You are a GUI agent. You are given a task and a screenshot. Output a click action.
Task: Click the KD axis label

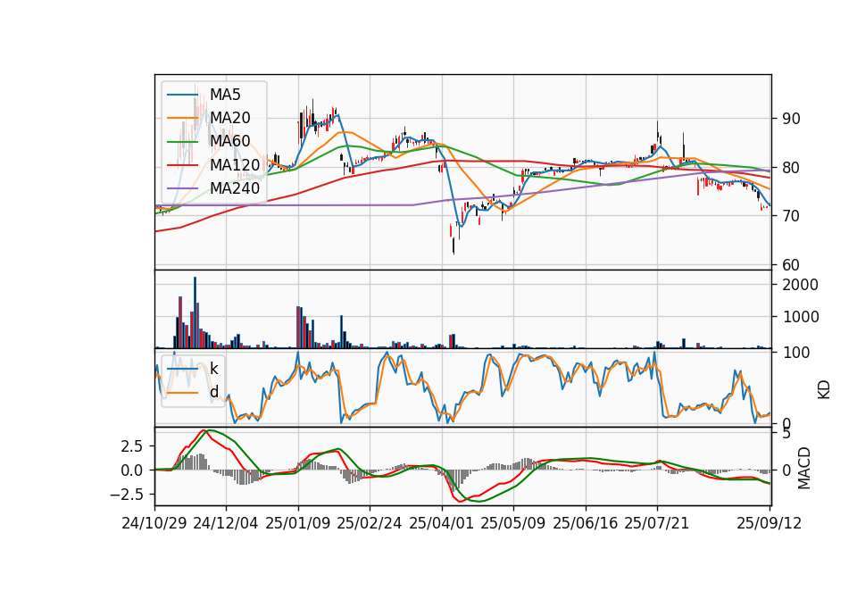pyautogui.click(x=824, y=390)
